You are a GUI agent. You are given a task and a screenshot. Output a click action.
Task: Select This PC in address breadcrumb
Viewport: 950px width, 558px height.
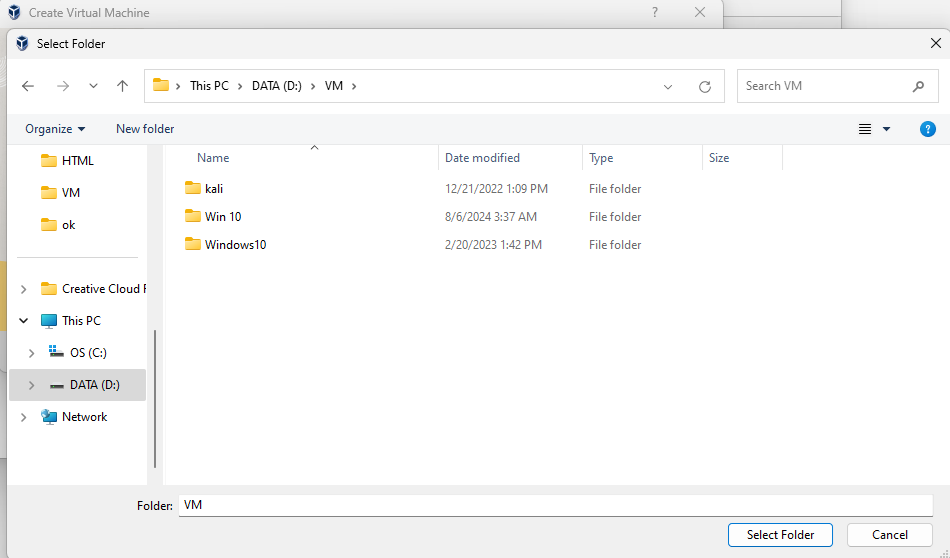pos(209,86)
